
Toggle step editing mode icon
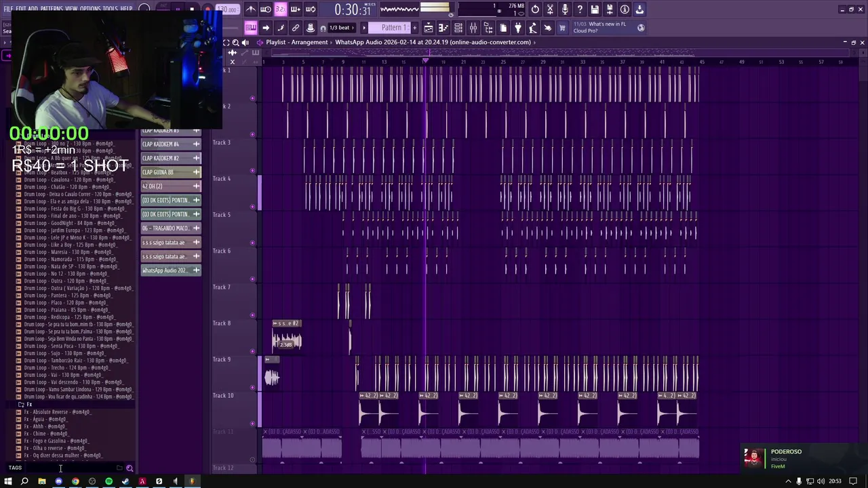pyautogui.click(x=281, y=28)
